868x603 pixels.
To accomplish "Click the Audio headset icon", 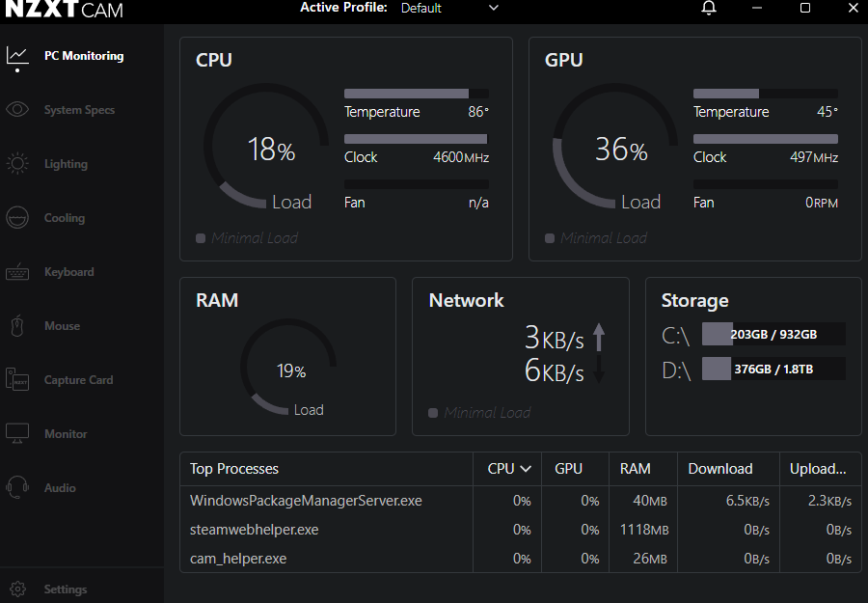I will tap(17, 487).
